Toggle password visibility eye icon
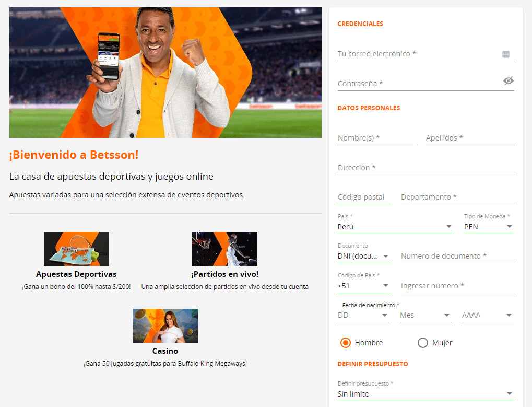 point(509,81)
